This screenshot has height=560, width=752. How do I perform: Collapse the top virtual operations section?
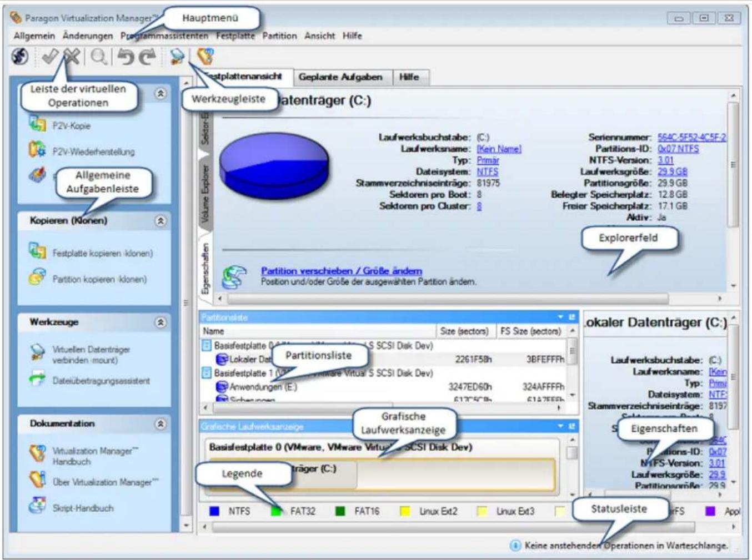click(x=161, y=94)
